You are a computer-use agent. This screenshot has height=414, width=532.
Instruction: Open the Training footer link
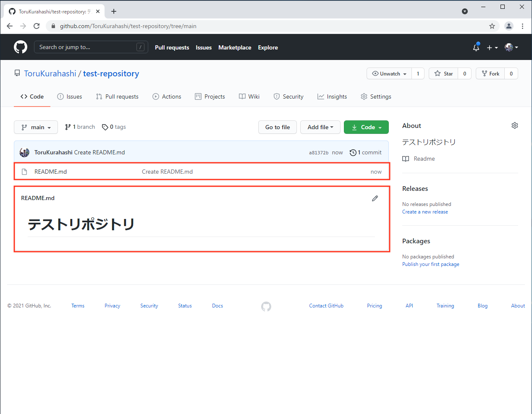445,306
